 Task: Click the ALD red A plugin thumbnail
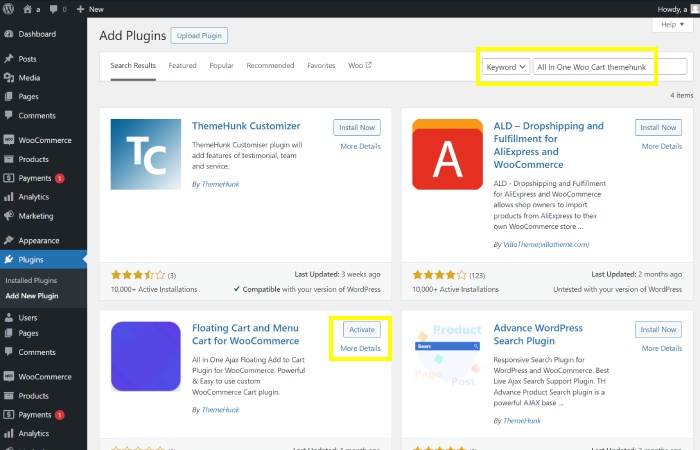point(447,154)
